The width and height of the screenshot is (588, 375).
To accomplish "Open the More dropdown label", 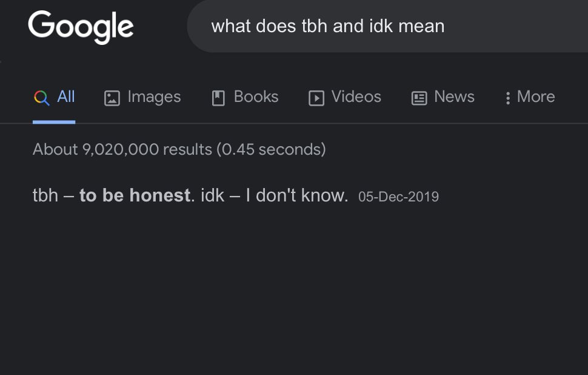I will click(536, 97).
